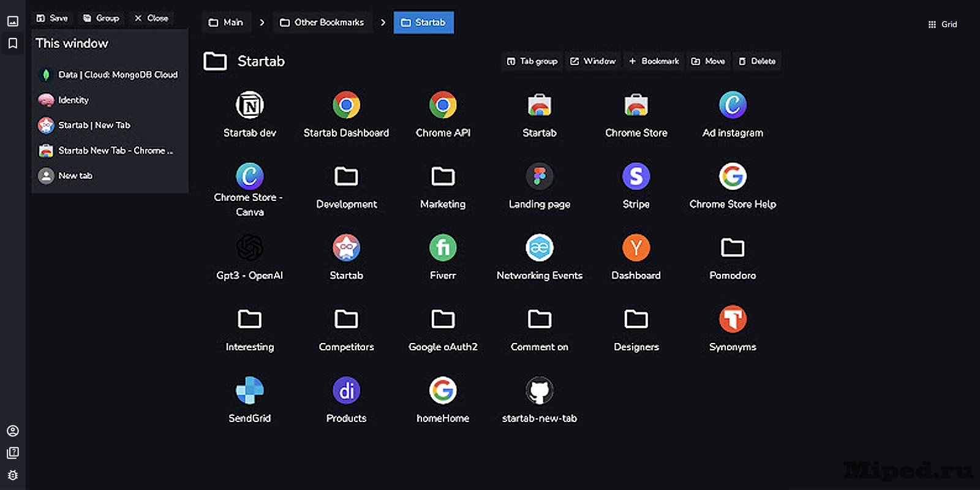This screenshot has height=490, width=980.
Task: Open the Marketing folder
Action: coord(443,187)
